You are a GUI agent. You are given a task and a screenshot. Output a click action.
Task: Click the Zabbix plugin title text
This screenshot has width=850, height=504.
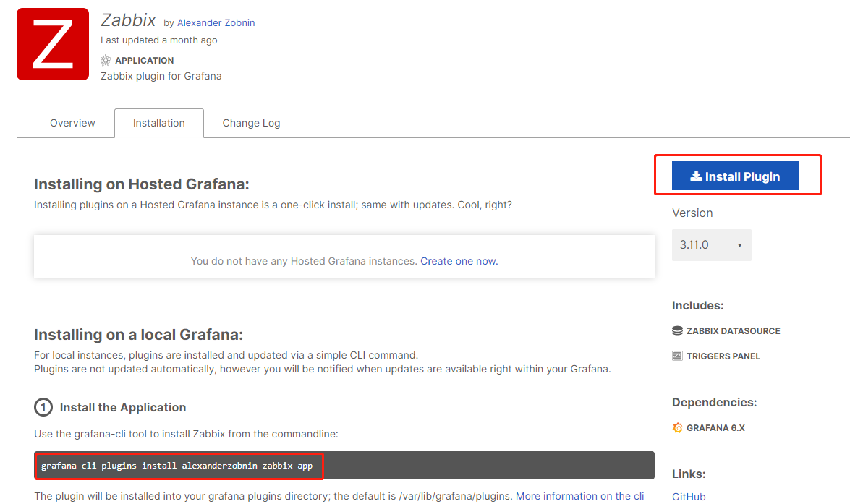(x=128, y=20)
